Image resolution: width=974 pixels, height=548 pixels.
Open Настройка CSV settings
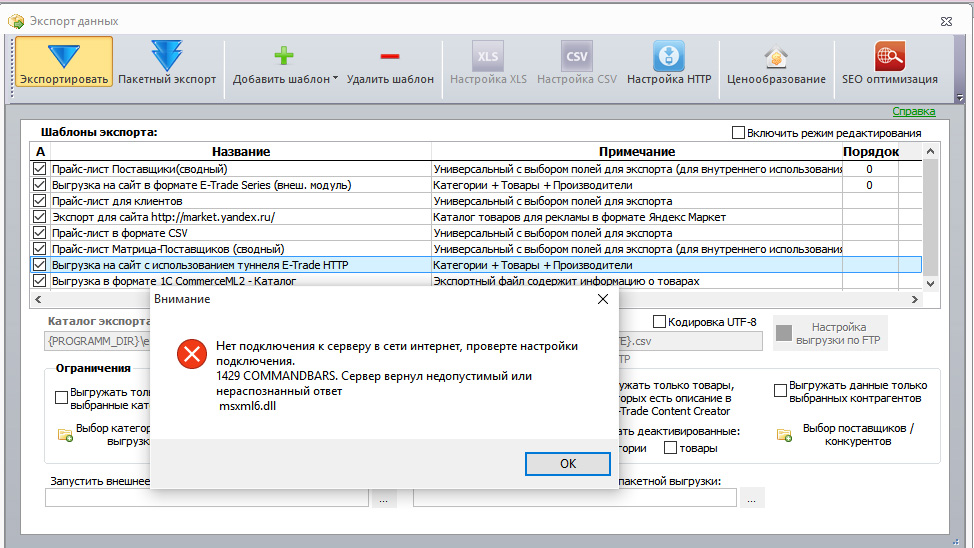[576, 62]
